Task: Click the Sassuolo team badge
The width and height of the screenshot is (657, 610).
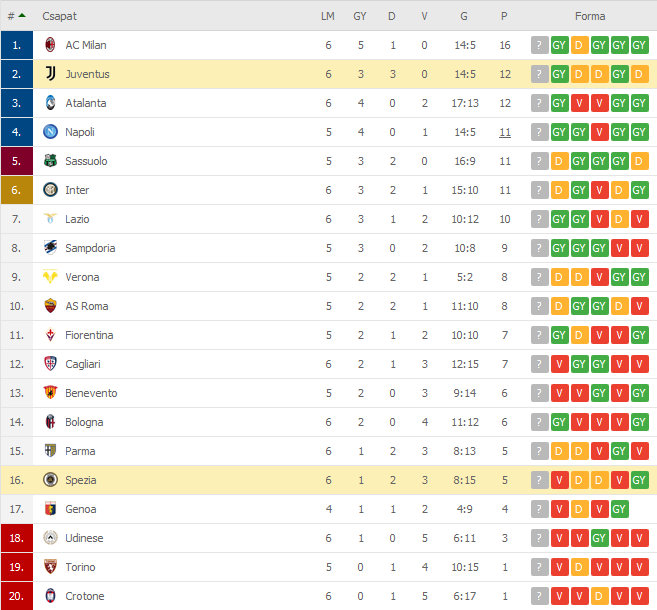Action: click(x=50, y=161)
